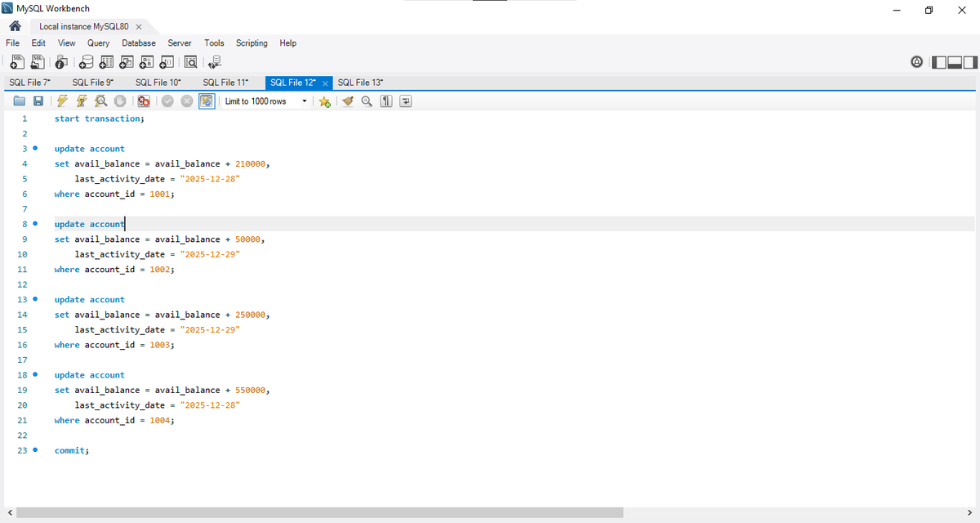This screenshot has height=523, width=980.
Task: Toggle auto-commit mode
Action: 207,101
